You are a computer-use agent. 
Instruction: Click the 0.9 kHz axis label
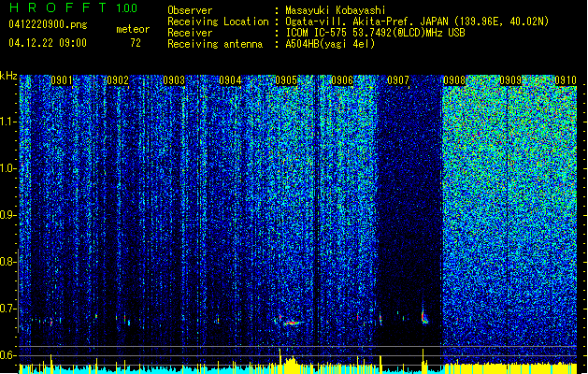pyautogui.click(x=8, y=215)
